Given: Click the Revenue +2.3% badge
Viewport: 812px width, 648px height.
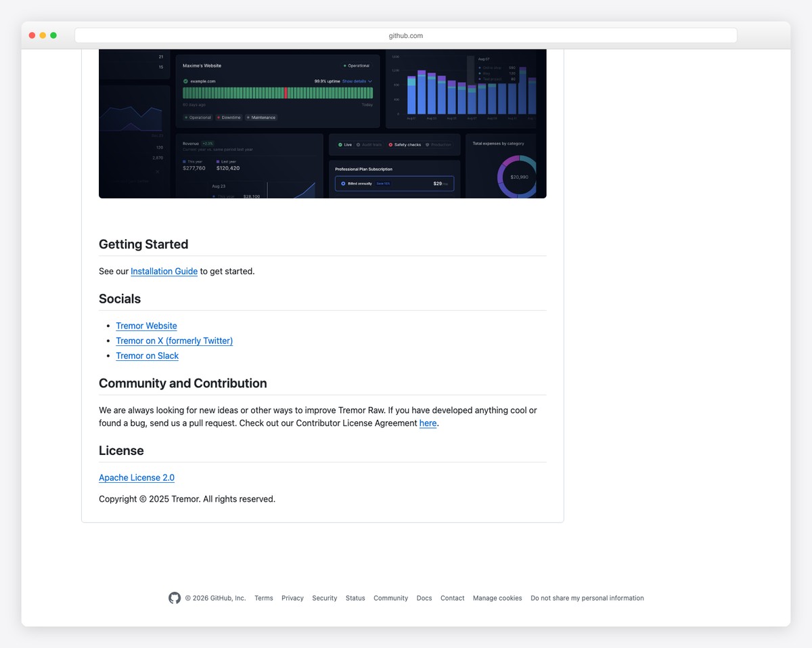Looking at the screenshot, I should (207, 144).
